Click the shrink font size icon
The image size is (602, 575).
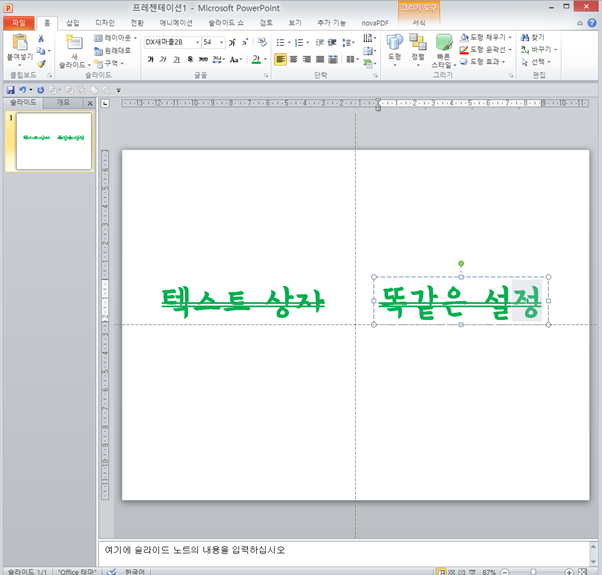click(x=245, y=42)
